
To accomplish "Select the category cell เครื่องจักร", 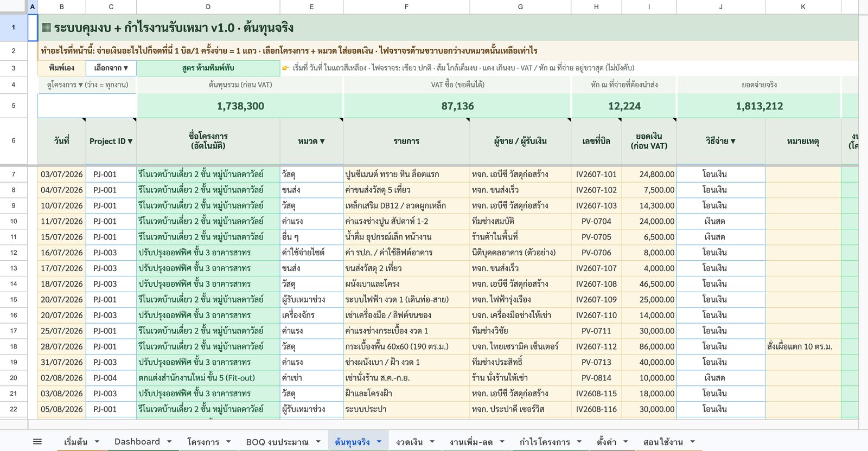I will click(311, 315).
